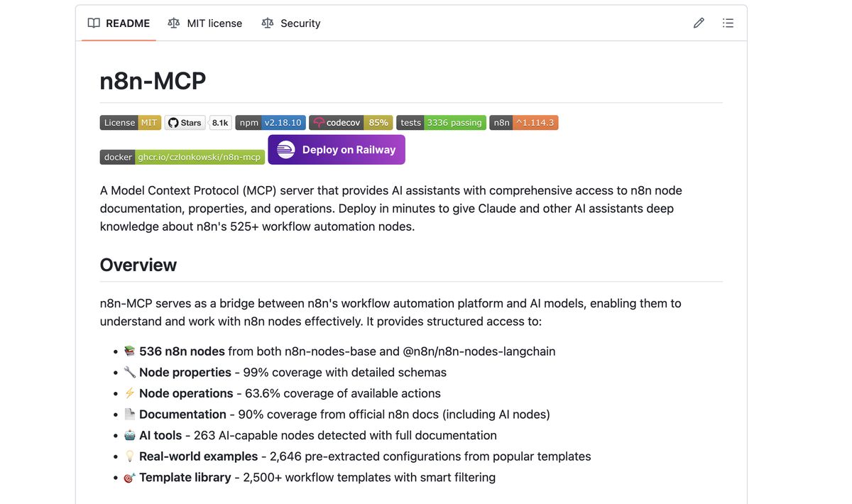Open the outline list icon for table of contents
This screenshot has width=852, height=504.
point(728,23)
